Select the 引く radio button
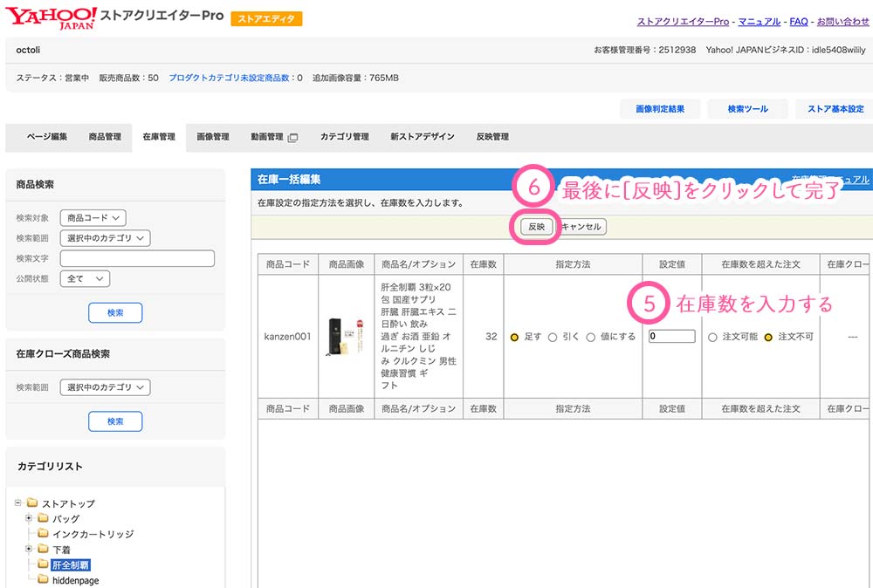873x588 pixels. (553, 337)
